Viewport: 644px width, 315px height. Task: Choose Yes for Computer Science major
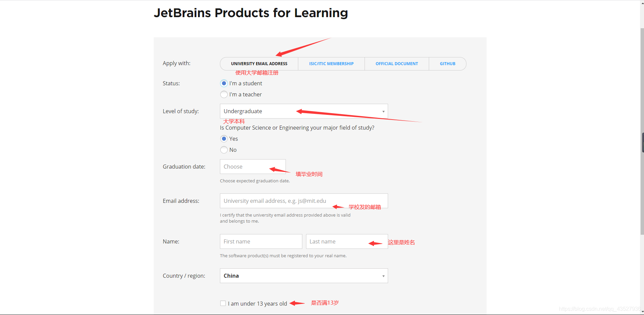click(224, 139)
